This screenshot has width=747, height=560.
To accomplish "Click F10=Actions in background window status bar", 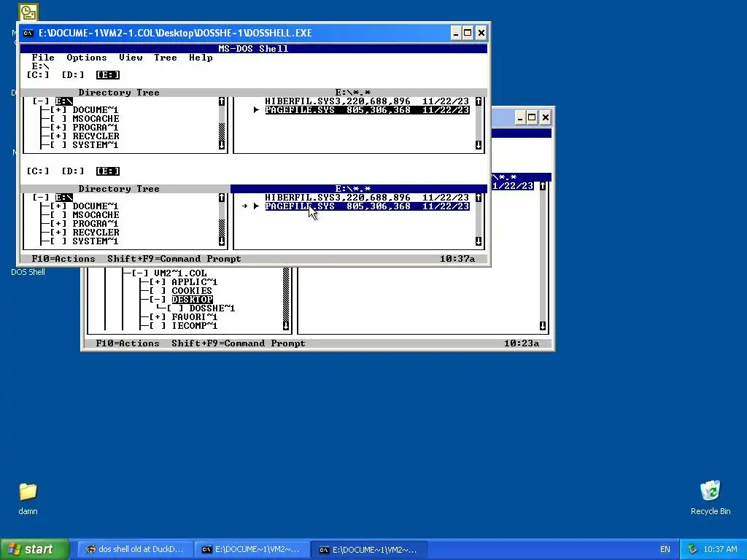I will pyautogui.click(x=128, y=344).
